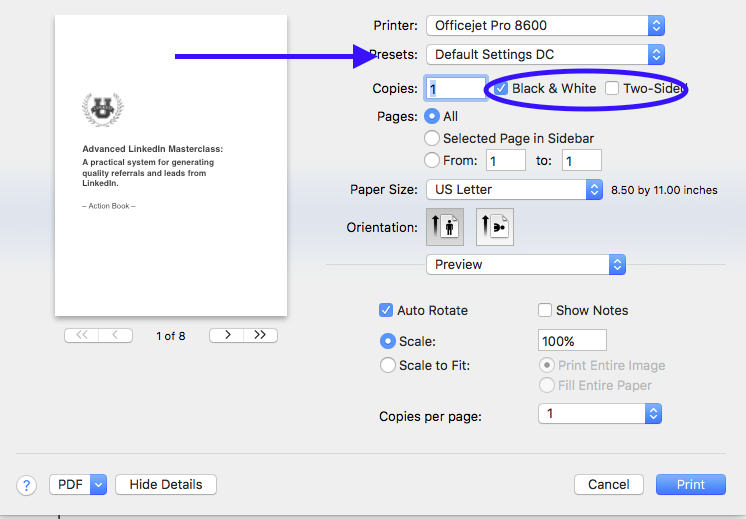This screenshot has height=519, width=746.
Task: Enable Two-Sided printing checkbox
Action: click(x=612, y=88)
